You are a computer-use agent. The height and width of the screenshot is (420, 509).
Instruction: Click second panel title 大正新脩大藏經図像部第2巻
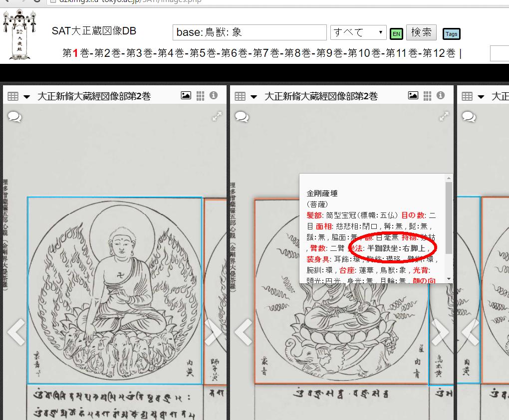point(321,96)
